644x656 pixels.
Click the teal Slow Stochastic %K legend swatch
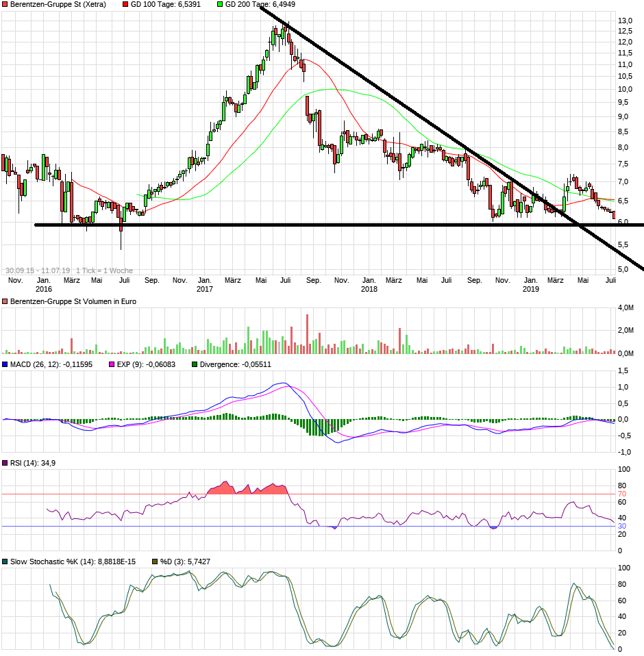[x=5, y=562]
